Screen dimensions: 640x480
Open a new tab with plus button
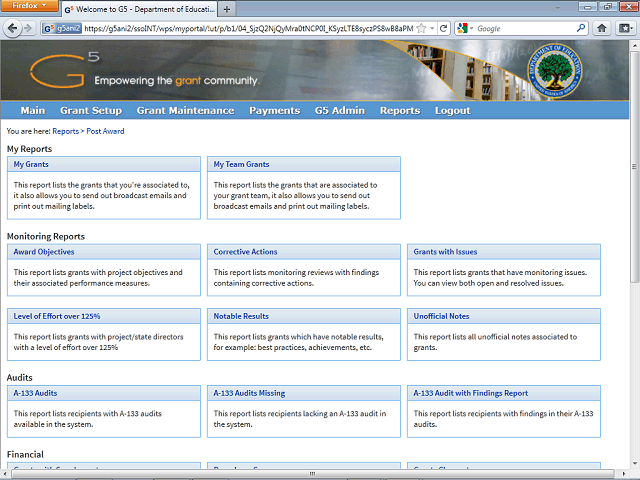click(x=227, y=9)
